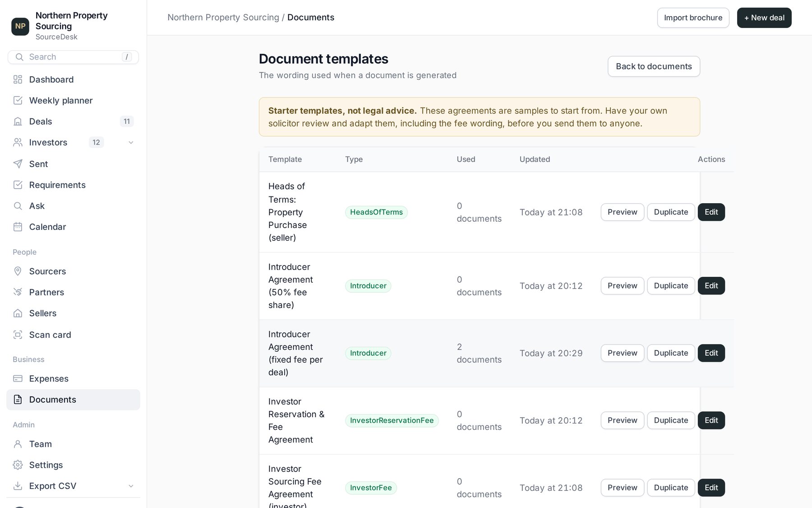
Task: Click the Dashboard grid icon
Action: [x=18, y=79]
